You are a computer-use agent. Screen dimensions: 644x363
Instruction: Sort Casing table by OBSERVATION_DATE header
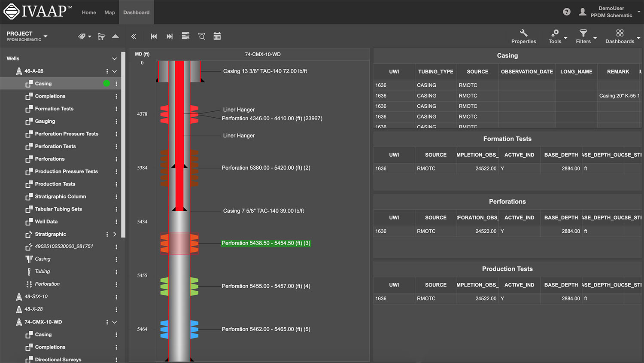point(527,72)
